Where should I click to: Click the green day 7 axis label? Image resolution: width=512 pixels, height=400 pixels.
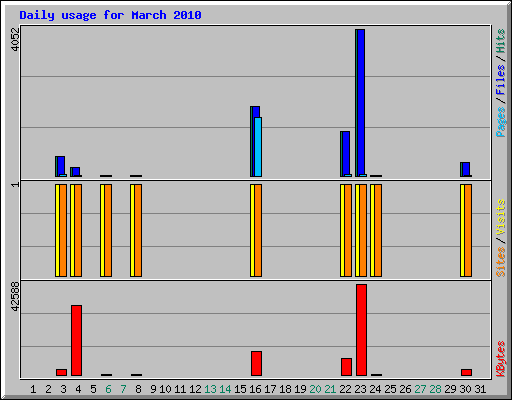pos(123,389)
